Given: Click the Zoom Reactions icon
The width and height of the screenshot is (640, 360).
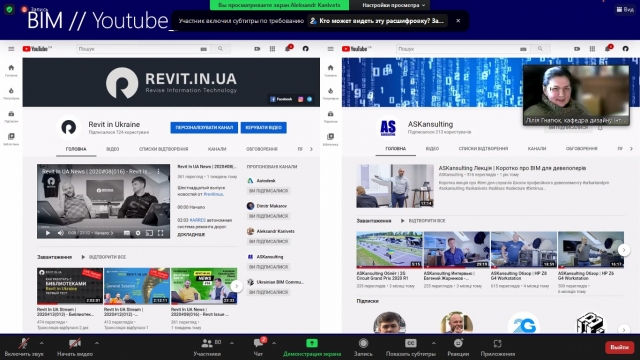Looking at the screenshot, I should [x=458, y=343].
